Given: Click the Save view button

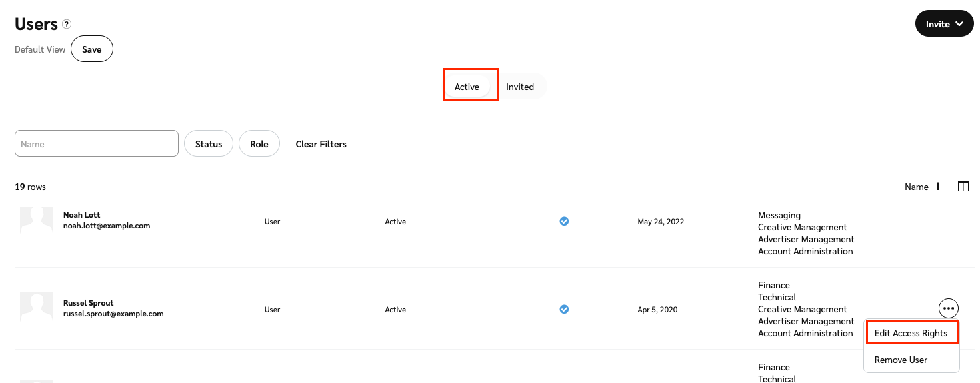Looking at the screenshot, I should pos(92,49).
